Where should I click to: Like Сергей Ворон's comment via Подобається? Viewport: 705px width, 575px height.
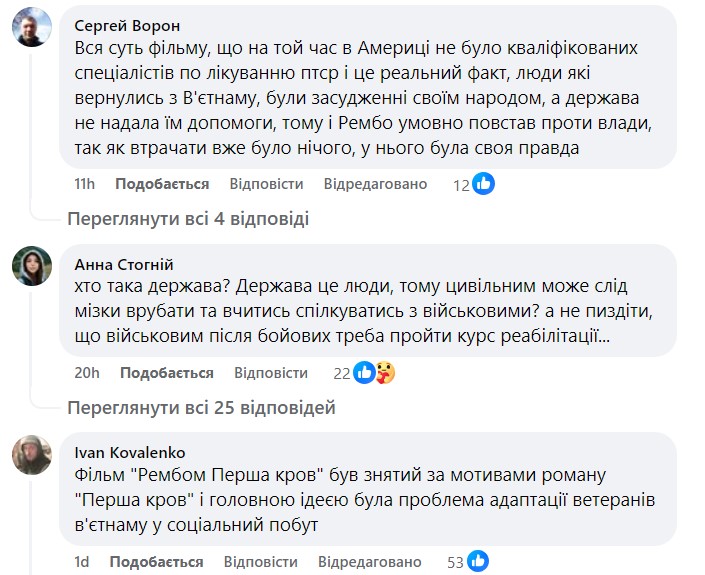click(x=162, y=184)
